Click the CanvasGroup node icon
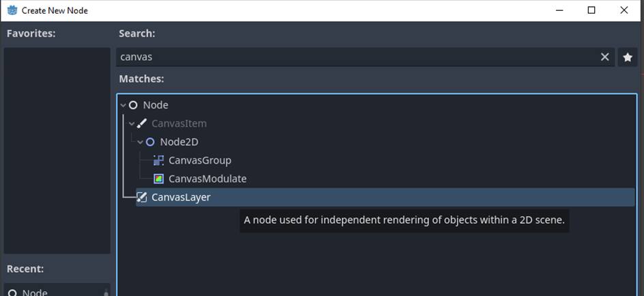 [x=158, y=160]
